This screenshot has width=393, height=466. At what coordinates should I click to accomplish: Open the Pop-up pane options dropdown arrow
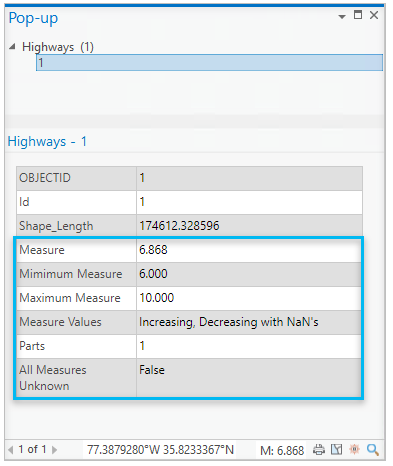click(x=342, y=16)
